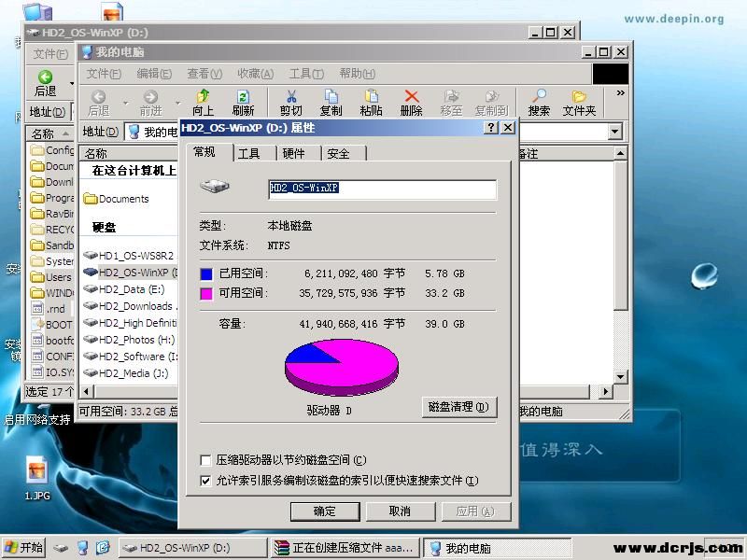Select the HD1_OS-WS8R2 drive icon
The image size is (747, 560).
91,256
